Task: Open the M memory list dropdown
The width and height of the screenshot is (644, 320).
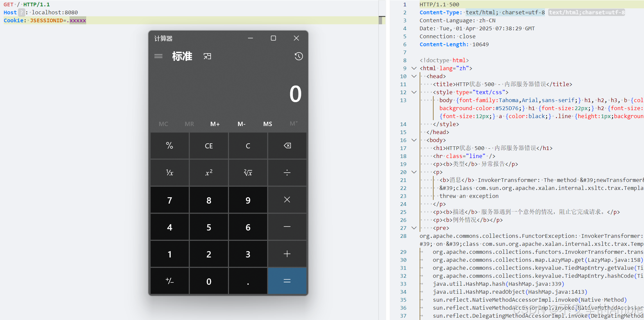Action: (x=294, y=124)
